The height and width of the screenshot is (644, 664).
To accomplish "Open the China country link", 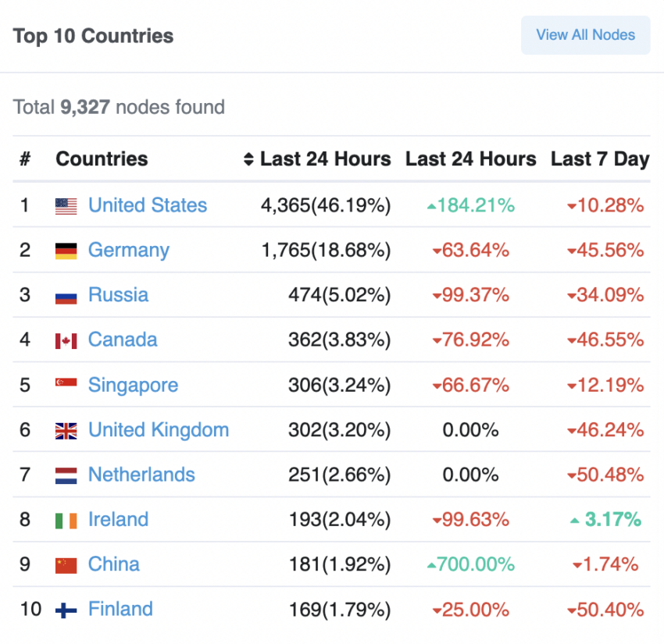I will [114, 564].
